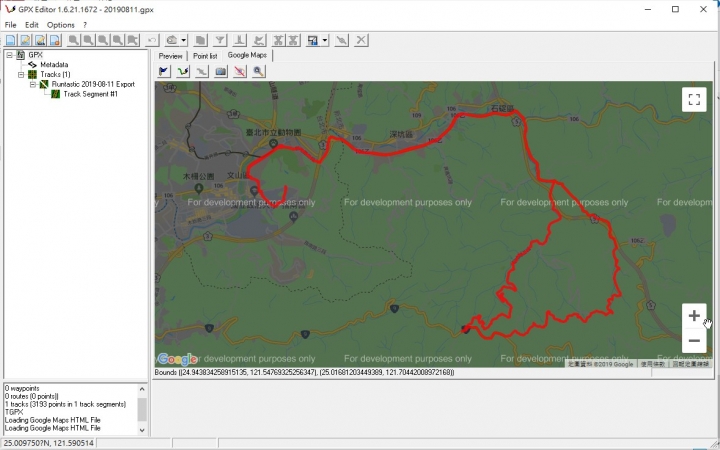Click the crossed-out eye icon in map toolbar

pyautogui.click(x=240, y=72)
